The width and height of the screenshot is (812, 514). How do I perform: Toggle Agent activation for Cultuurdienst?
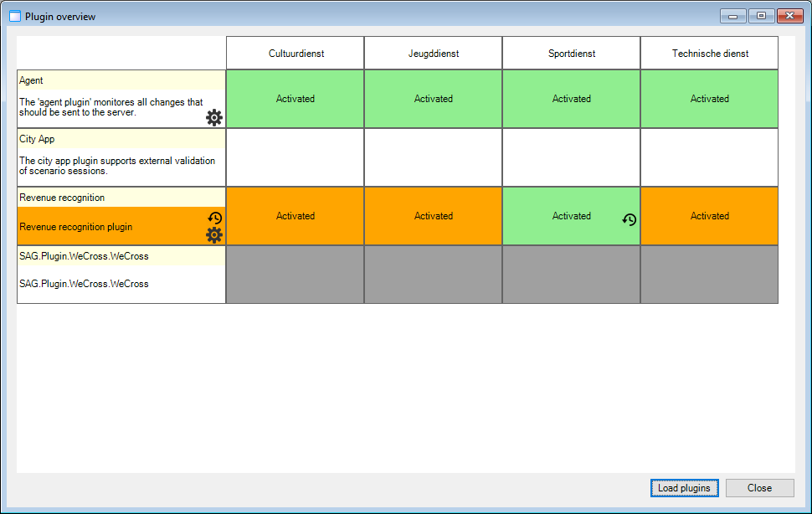coord(295,99)
